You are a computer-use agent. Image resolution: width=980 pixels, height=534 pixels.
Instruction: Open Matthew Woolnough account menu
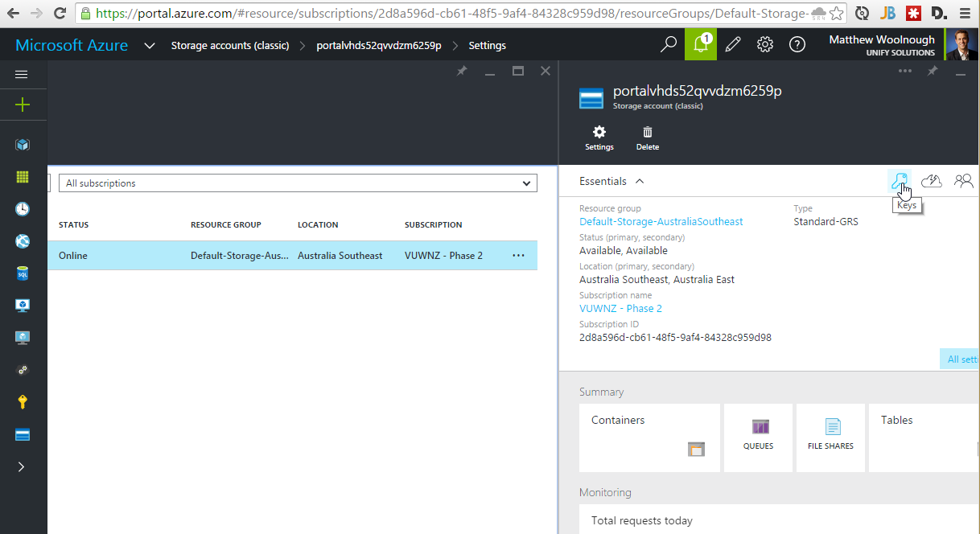pyautogui.click(x=881, y=45)
